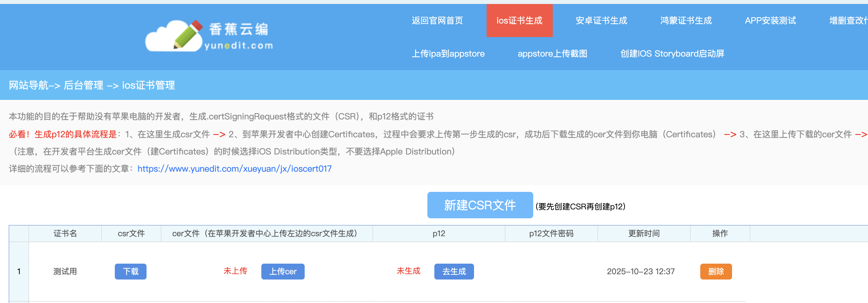Click row number 1 in table
Screen dimensions: 868x303
click(x=19, y=271)
